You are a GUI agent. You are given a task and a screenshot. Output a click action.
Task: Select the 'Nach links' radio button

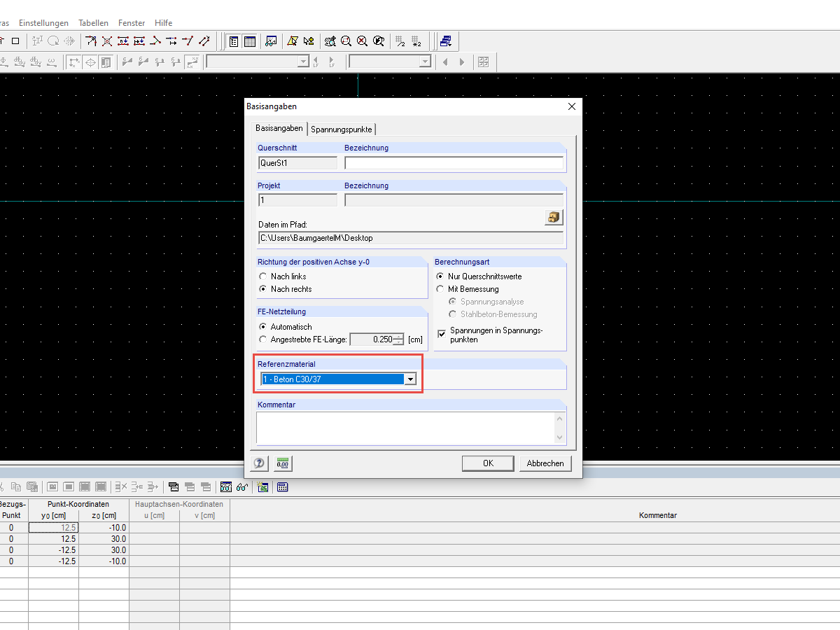click(263, 276)
